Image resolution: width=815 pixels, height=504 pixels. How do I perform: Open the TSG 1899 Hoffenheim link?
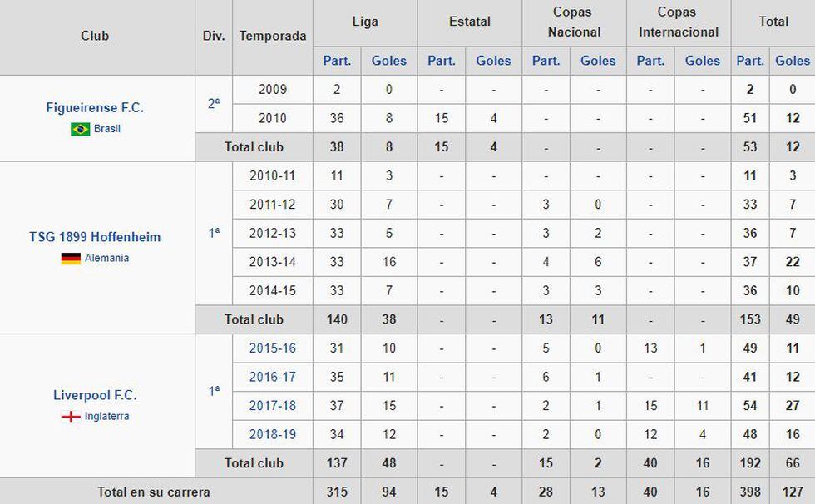(x=95, y=237)
